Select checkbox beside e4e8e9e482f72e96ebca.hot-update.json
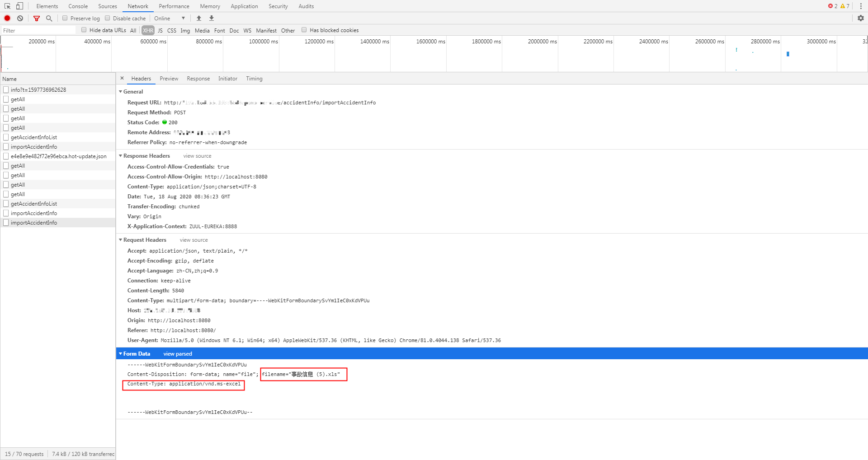868x460 pixels. 6,156
